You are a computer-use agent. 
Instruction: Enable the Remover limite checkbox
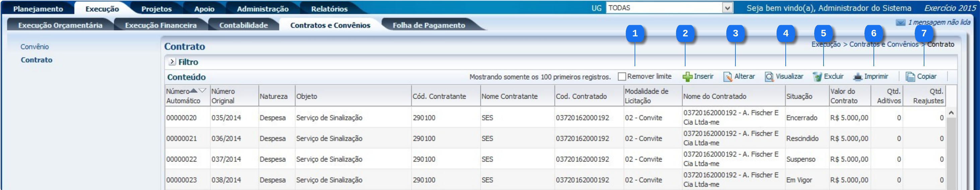click(622, 77)
